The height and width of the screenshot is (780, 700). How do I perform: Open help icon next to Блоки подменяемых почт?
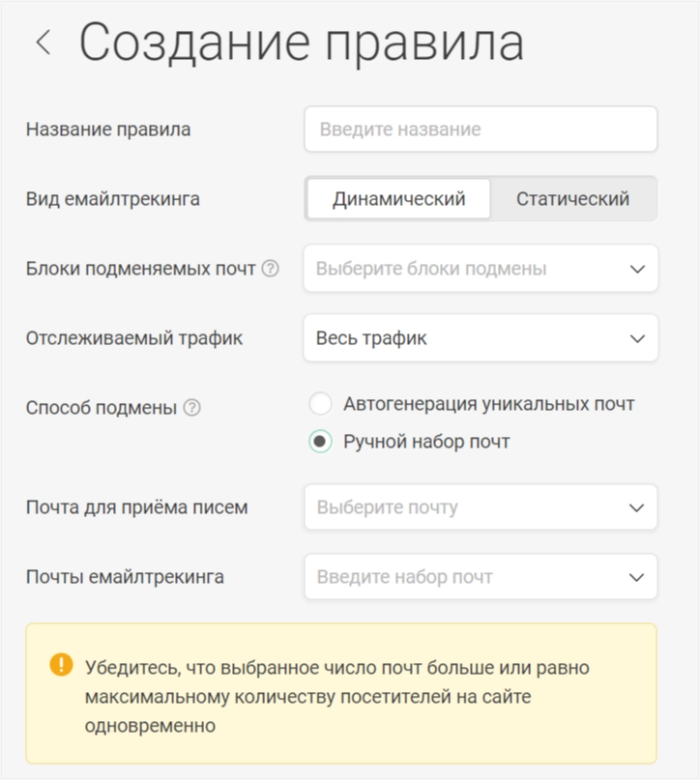tap(270, 269)
